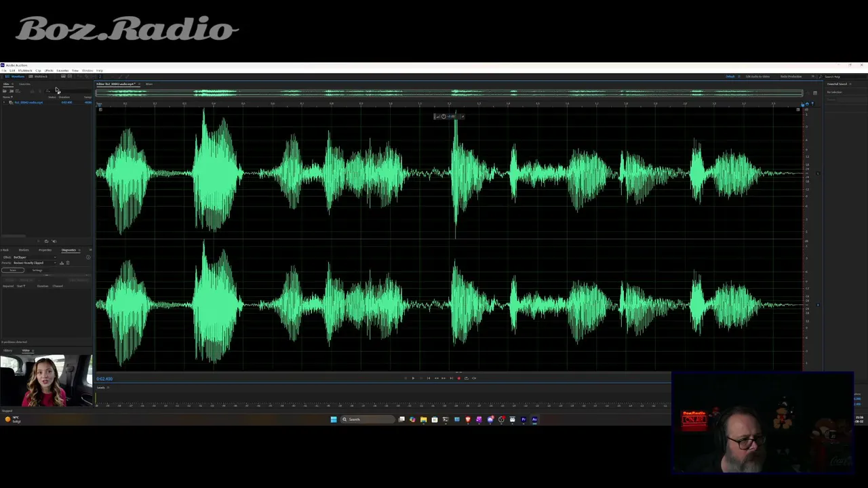This screenshot has width=868, height=488.
Task: Click the Stop transport button
Action: pos(405,378)
